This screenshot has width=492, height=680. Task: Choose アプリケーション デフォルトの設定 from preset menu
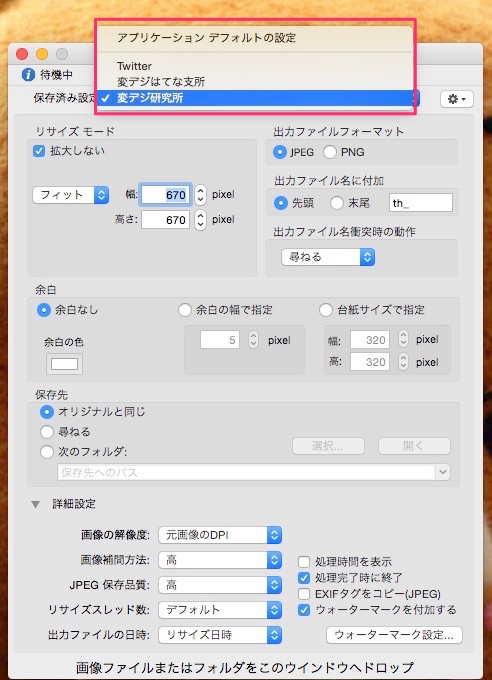click(x=254, y=38)
